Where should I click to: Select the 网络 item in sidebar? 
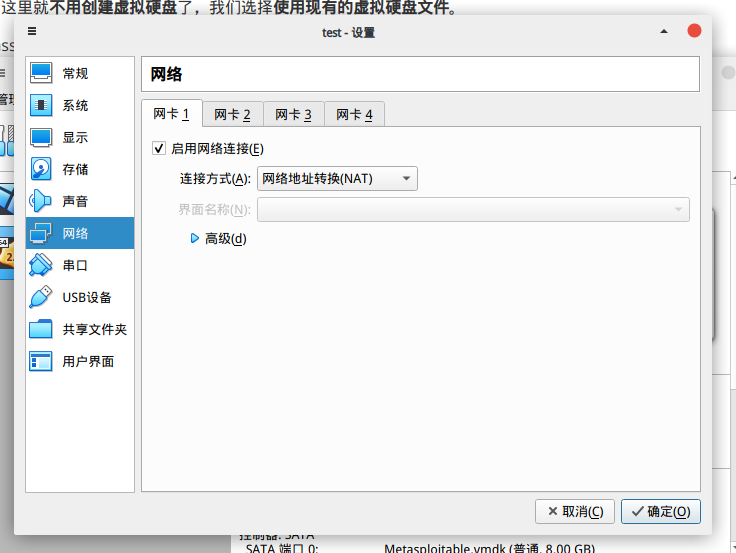80,233
